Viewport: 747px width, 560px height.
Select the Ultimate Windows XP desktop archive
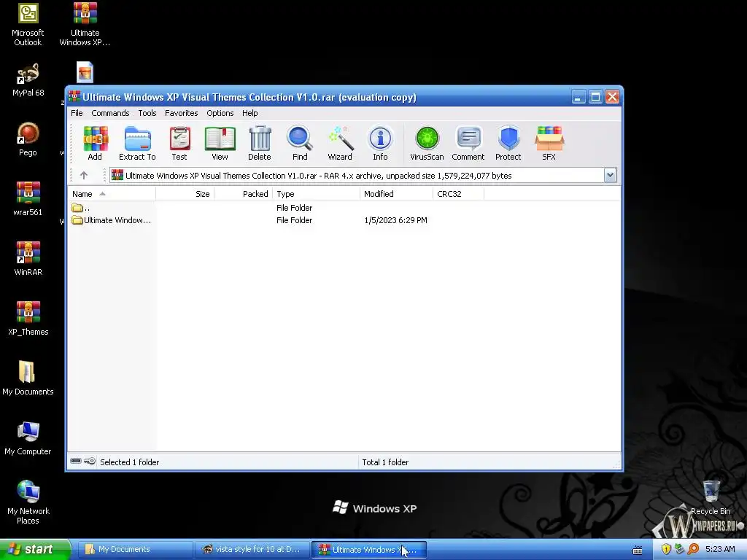pyautogui.click(x=85, y=25)
